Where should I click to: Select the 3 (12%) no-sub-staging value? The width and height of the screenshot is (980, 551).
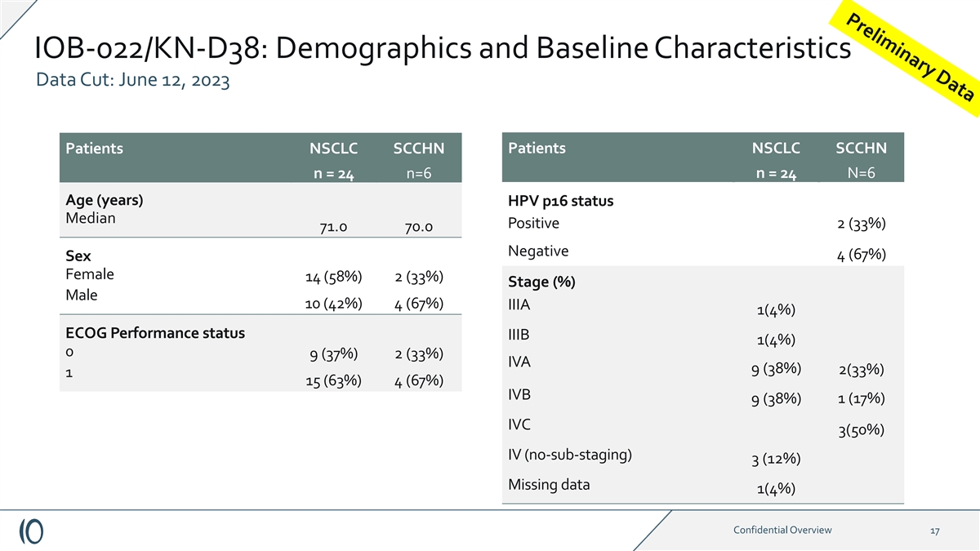tap(776, 460)
